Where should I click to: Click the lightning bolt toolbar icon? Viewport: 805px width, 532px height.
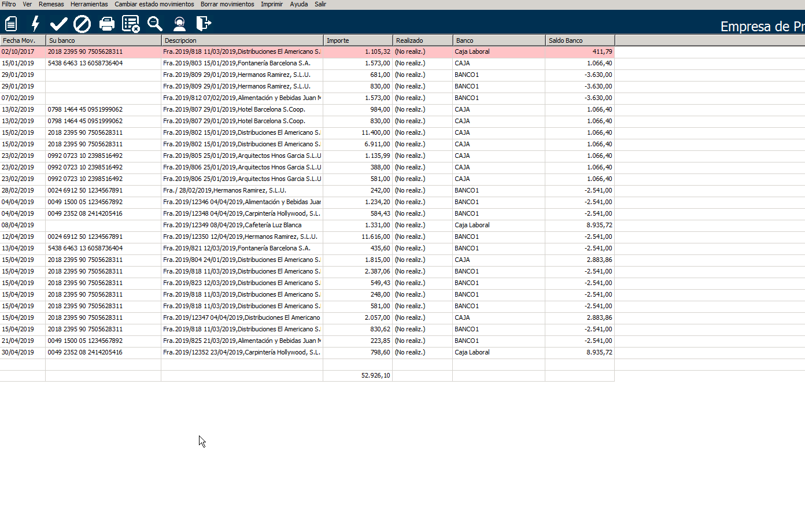[x=35, y=24]
